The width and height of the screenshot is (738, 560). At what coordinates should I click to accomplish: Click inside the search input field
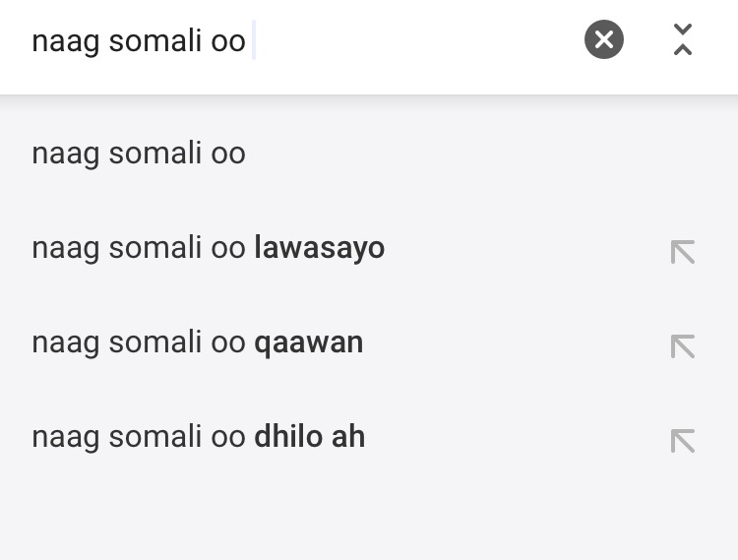301,40
